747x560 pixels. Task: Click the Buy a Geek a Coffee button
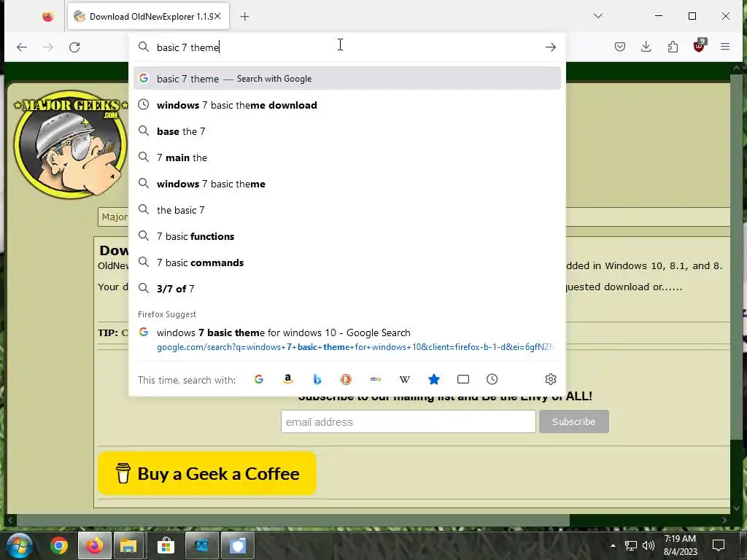[207, 473]
